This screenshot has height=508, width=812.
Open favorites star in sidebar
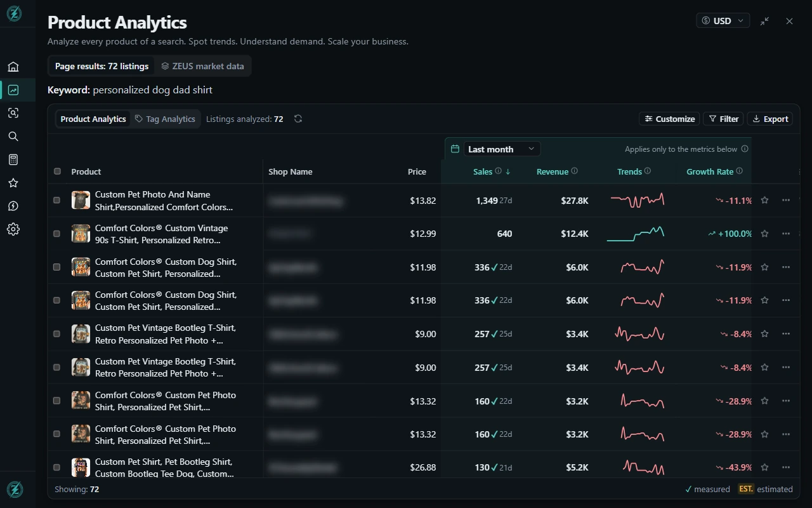(x=13, y=183)
